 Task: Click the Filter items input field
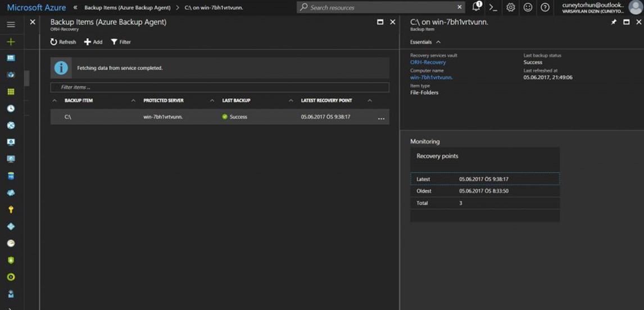point(220,87)
